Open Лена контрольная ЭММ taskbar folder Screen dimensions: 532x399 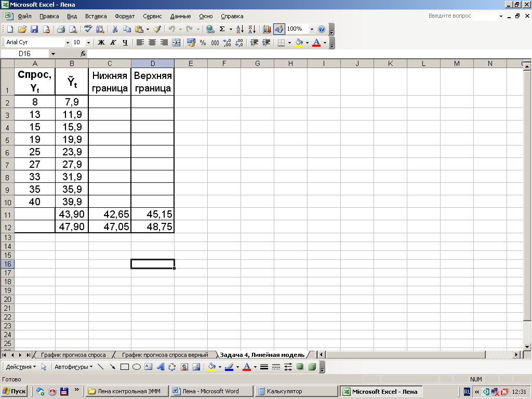[x=127, y=391]
